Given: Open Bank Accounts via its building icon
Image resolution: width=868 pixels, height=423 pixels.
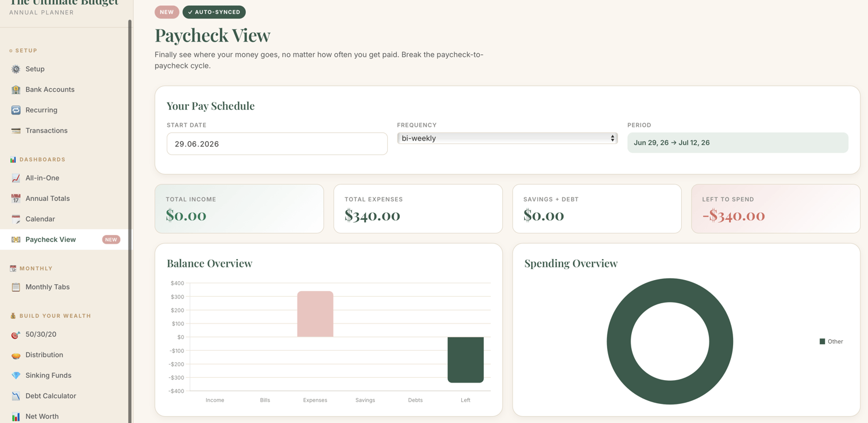Looking at the screenshot, I should click(16, 90).
